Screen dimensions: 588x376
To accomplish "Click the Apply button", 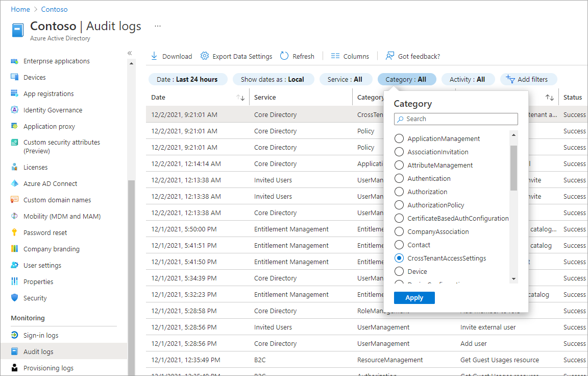I will (414, 298).
